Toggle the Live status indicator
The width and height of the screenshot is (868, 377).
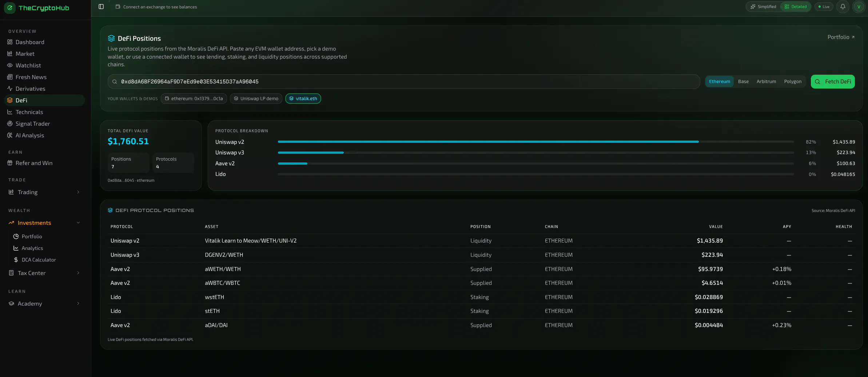pyautogui.click(x=824, y=7)
